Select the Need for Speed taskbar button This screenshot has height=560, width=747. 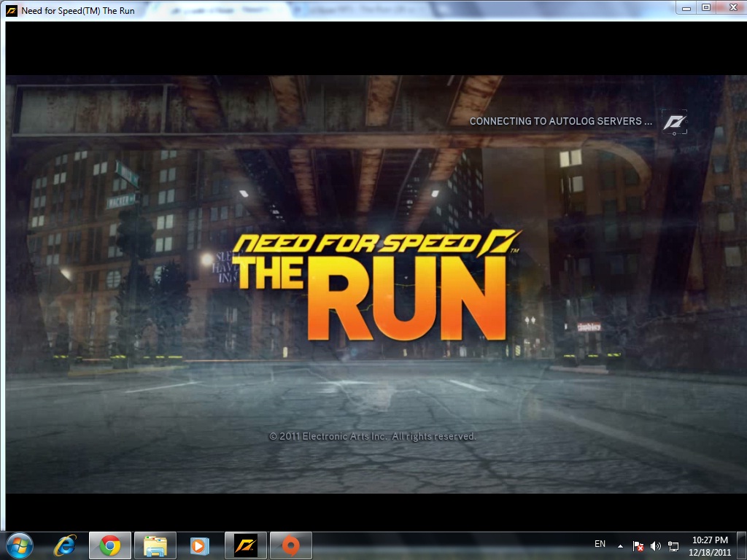click(x=246, y=545)
